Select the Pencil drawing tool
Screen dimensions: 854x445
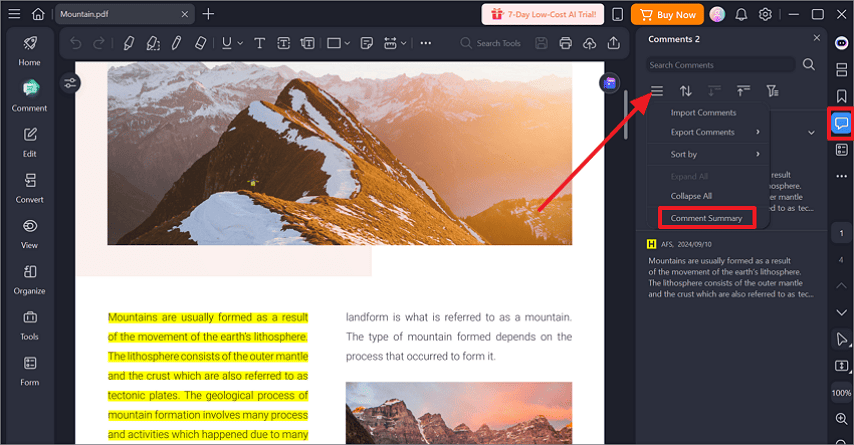[176, 43]
